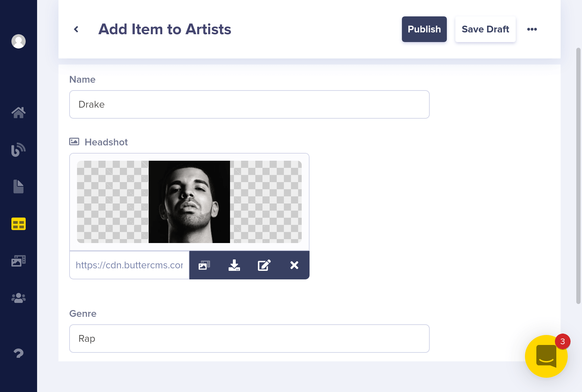Go to the Pages section in the sidebar
Screen dimensions: 582x392
pyautogui.click(x=18, y=186)
